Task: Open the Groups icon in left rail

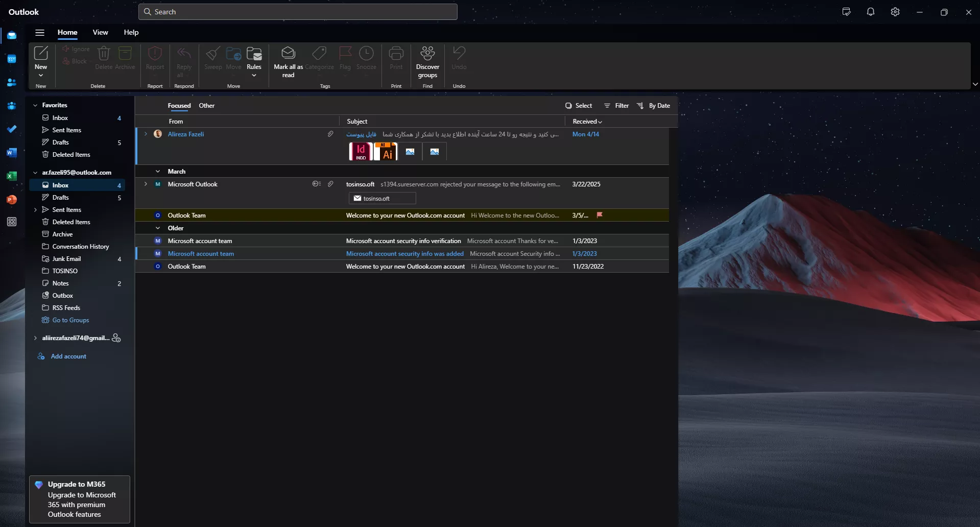Action: 12,106
